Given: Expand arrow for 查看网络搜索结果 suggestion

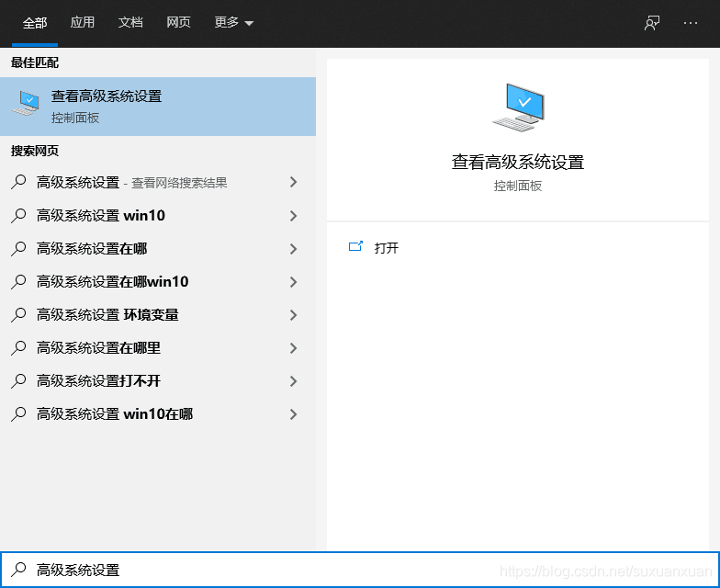Looking at the screenshot, I should pos(294,182).
